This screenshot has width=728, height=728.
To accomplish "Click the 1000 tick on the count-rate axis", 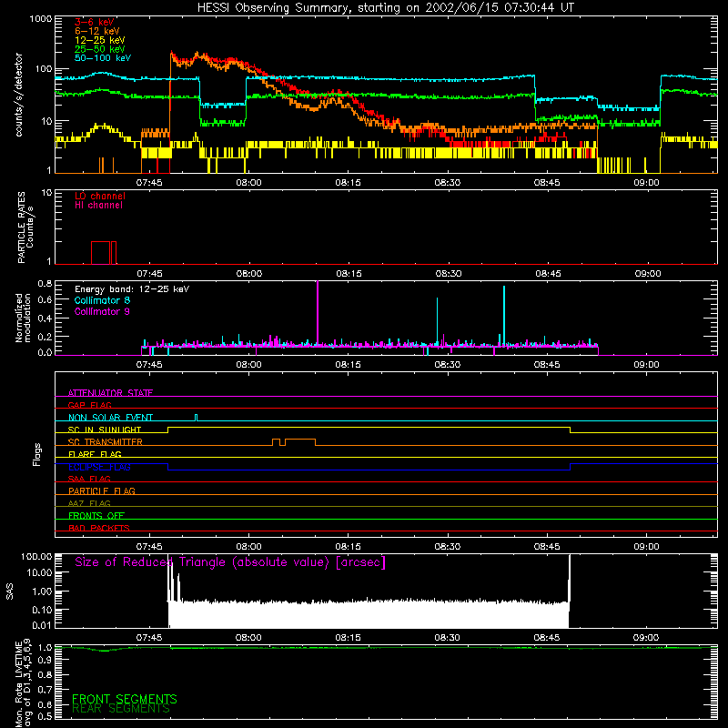I will pyautogui.click(x=41, y=19).
